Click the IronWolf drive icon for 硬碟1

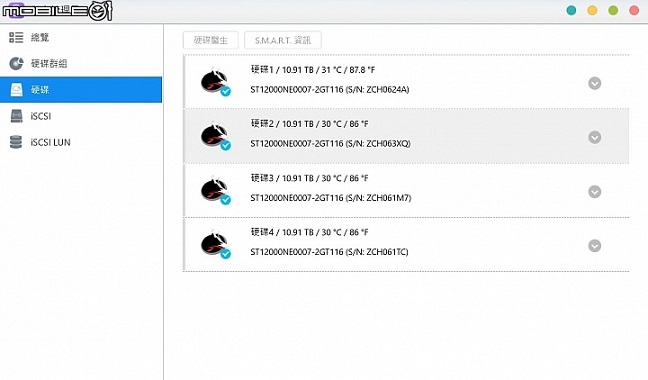tap(215, 81)
